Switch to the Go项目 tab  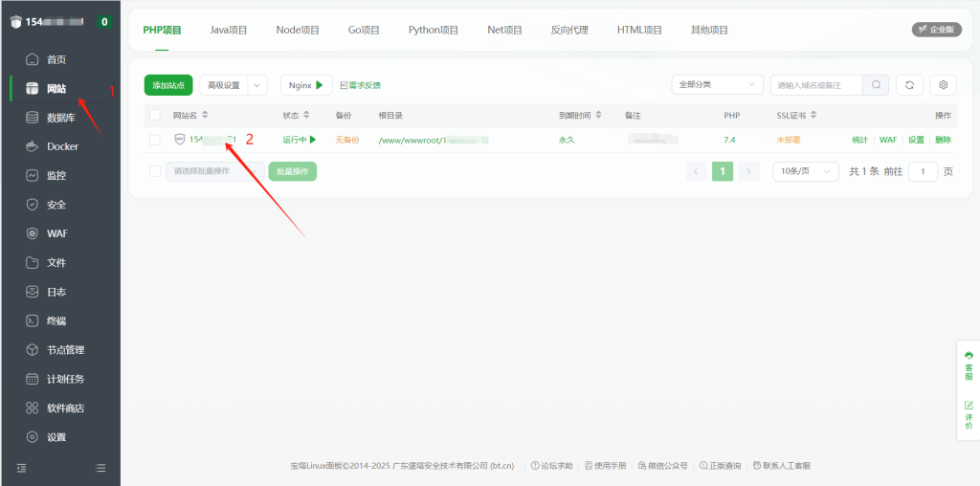(x=364, y=30)
